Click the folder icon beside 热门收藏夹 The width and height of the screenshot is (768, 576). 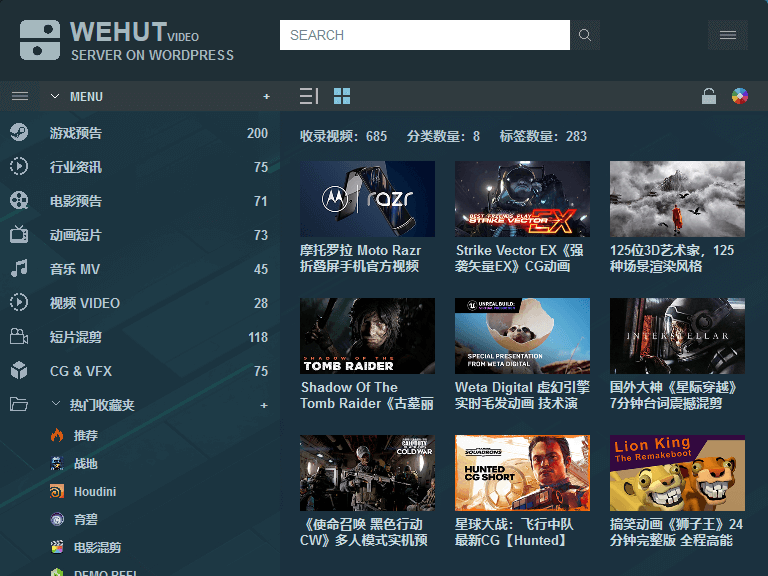click(19, 404)
